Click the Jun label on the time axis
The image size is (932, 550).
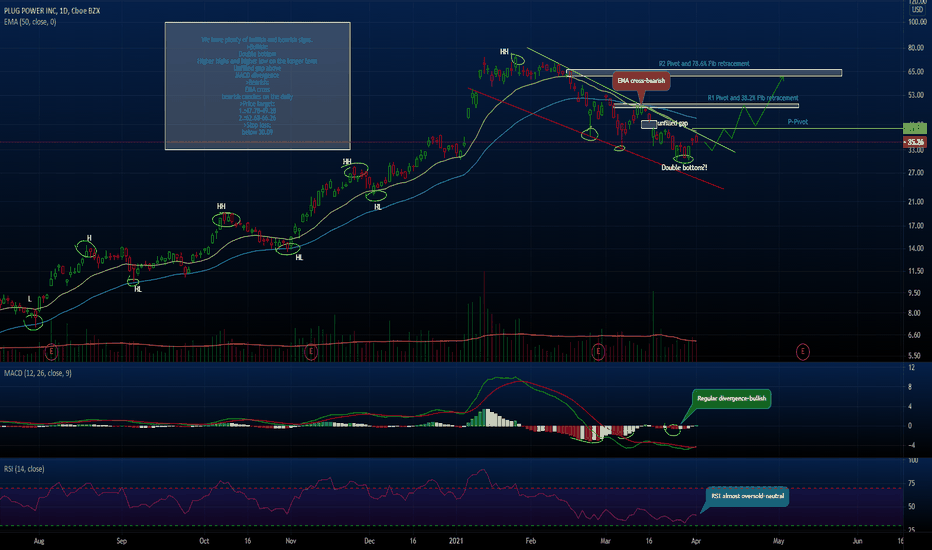point(858,541)
